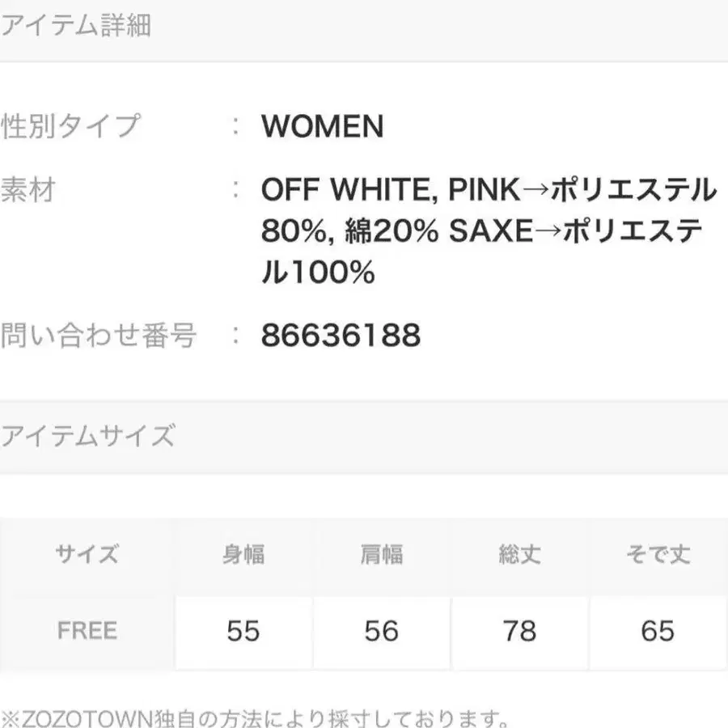Select inquiry number 86636188
This screenshot has height=728, width=728.
tap(341, 335)
